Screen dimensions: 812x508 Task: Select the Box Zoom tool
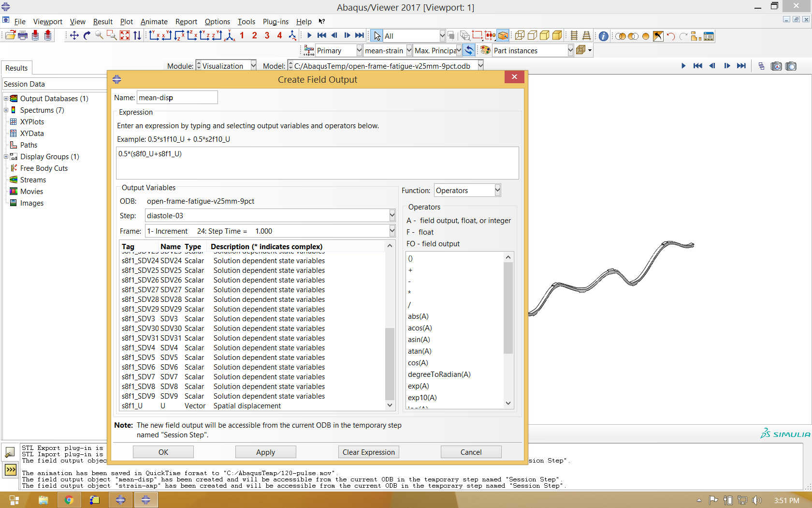point(112,35)
